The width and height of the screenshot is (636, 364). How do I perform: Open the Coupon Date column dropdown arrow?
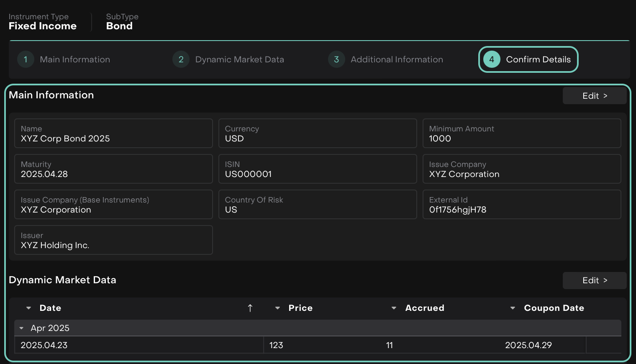coord(513,308)
